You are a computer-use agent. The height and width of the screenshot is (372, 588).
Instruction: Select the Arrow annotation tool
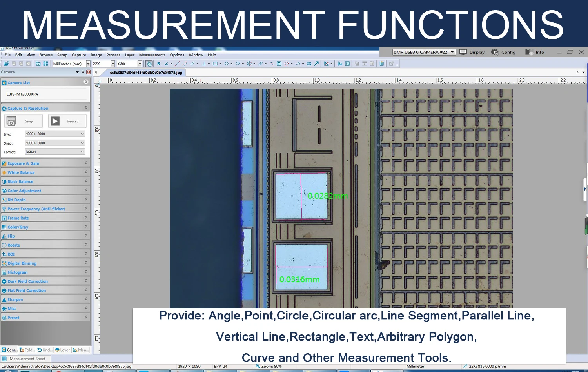pyautogui.click(x=316, y=64)
